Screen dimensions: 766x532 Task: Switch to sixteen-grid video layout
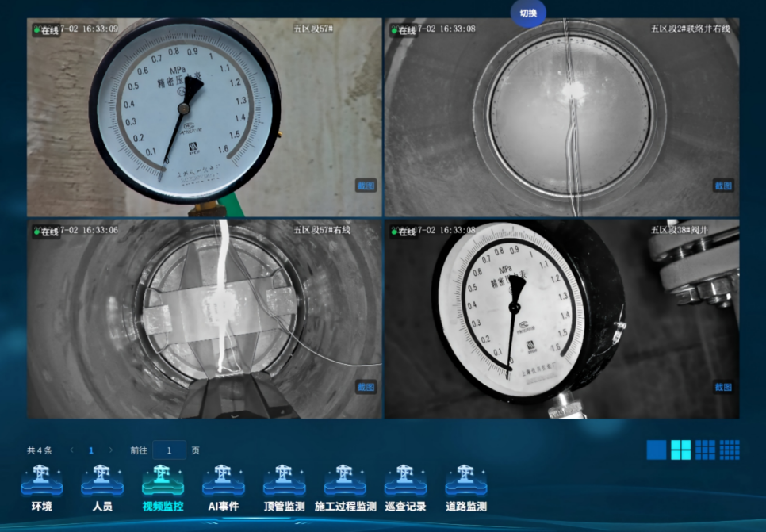(x=730, y=450)
